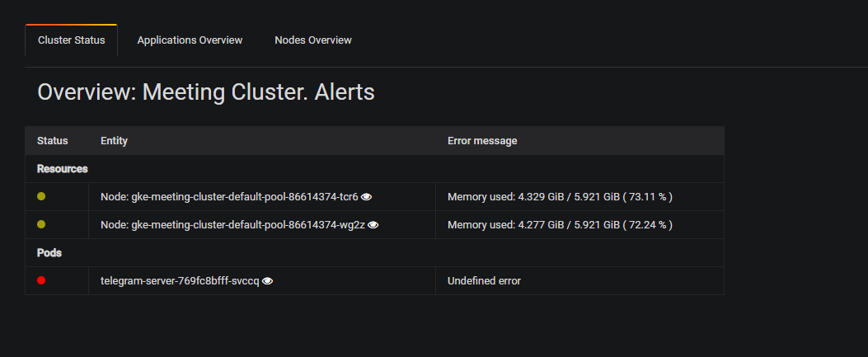Click the Overview: Meeting Cluster. Alerts title
This screenshot has height=357, width=868.
coord(206,92)
